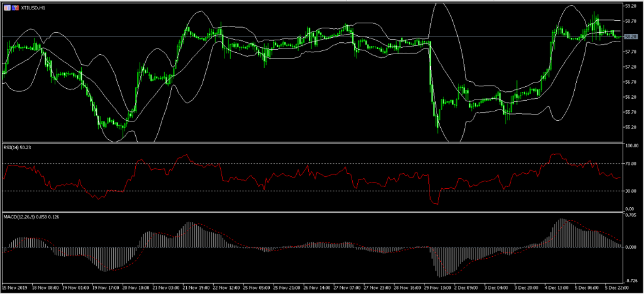Click the RSI 30.00 level label

(x=630, y=191)
